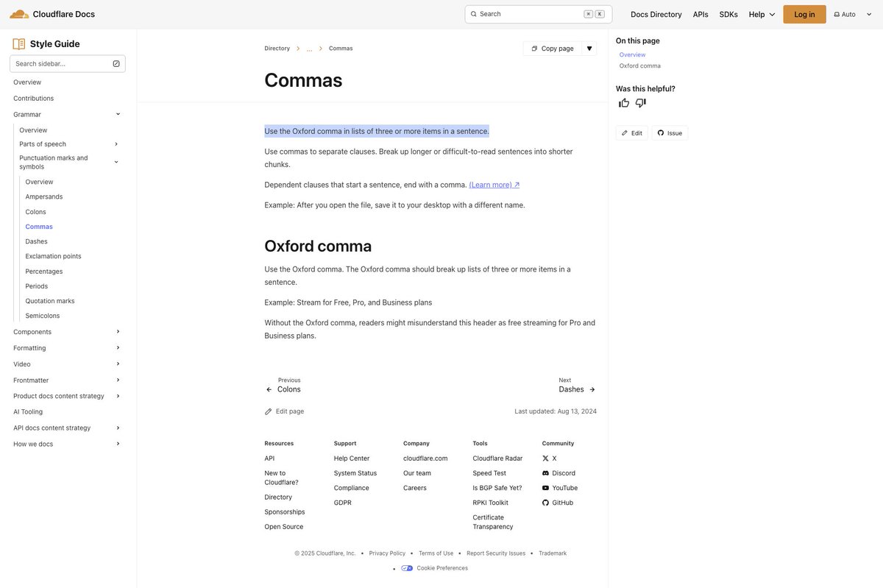Click the Edit page link
The image size is (883, 588).
point(284,411)
